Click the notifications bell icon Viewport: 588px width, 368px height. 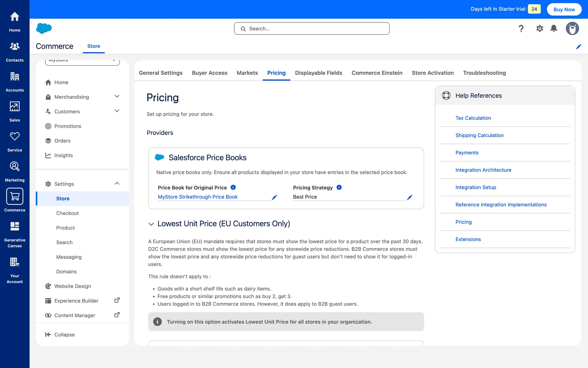coord(554,29)
